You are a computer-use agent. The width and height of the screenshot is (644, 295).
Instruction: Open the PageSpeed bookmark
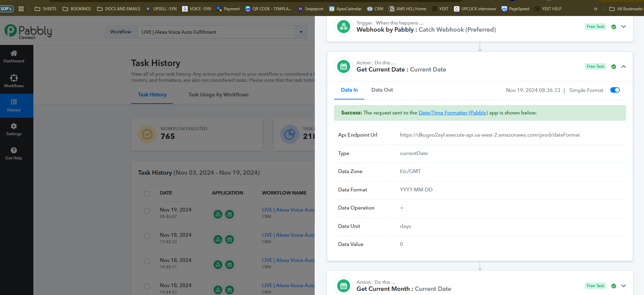click(515, 9)
